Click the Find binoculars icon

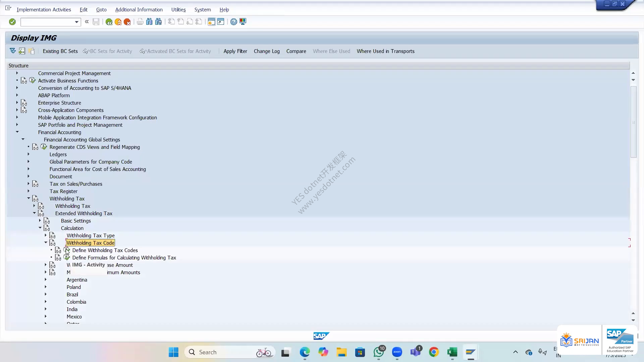pos(149,22)
